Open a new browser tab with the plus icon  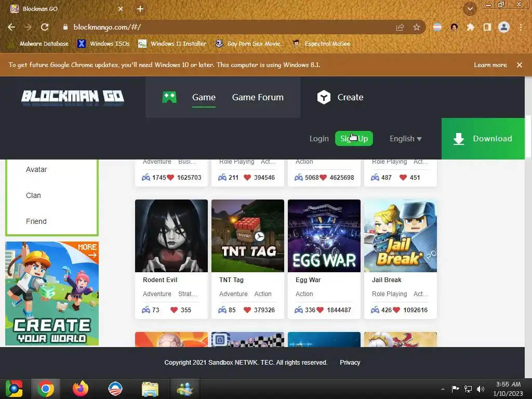coord(140,9)
